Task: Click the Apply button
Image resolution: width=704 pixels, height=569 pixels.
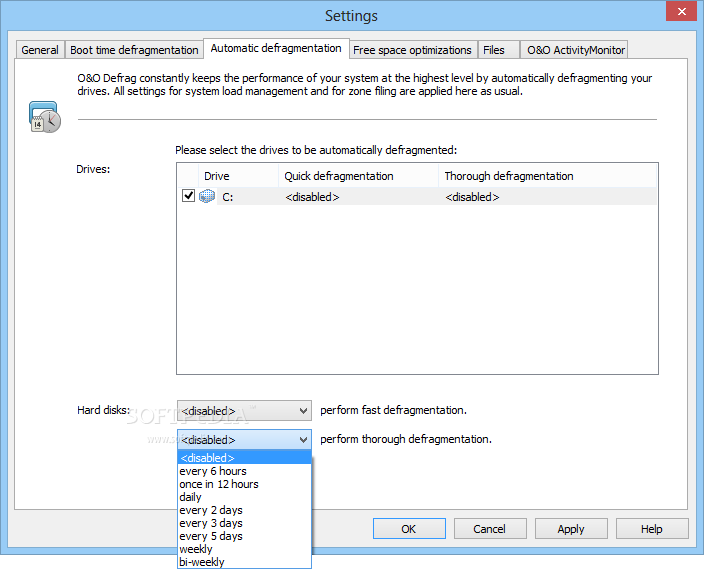Action: 571,529
